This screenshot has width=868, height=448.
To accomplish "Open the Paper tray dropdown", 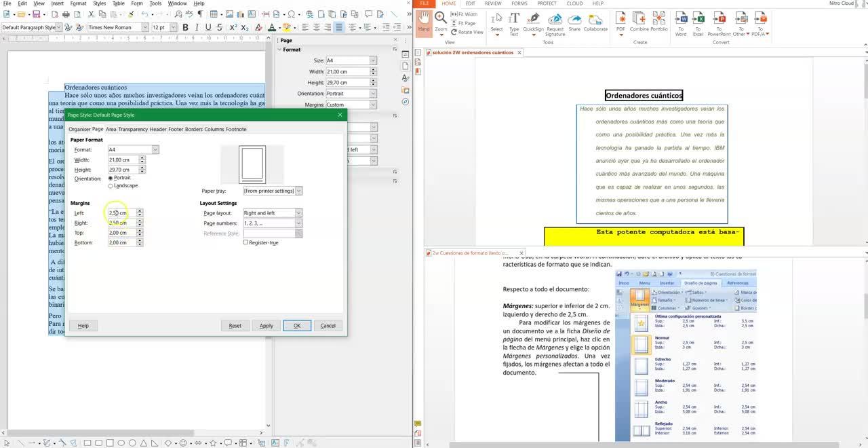I will point(298,191).
